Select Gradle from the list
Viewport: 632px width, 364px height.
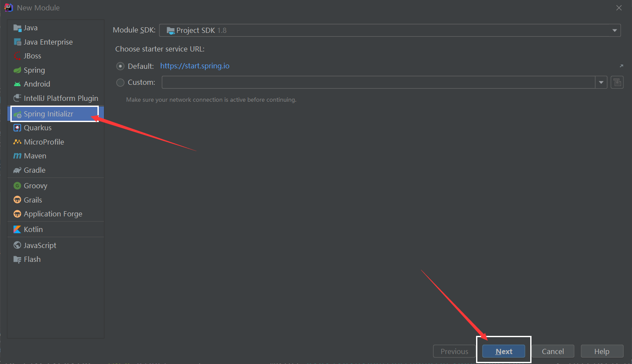(x=56, y=170)
